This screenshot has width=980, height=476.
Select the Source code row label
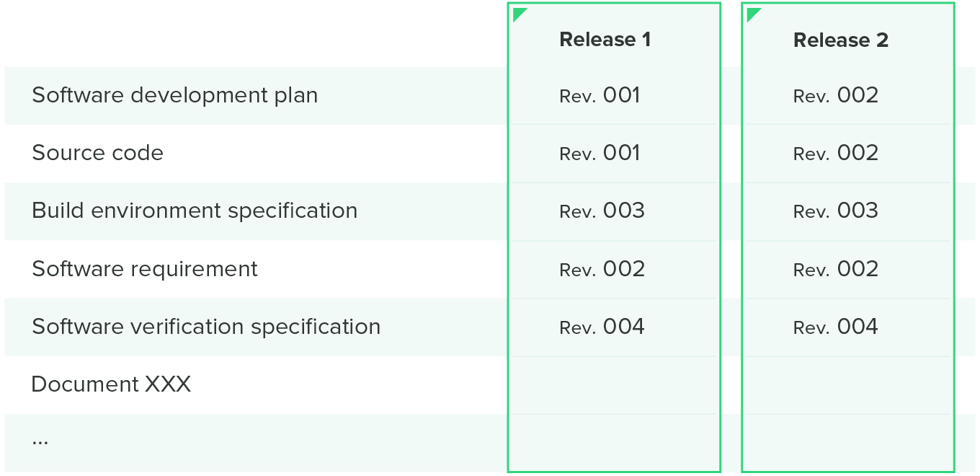pyautogui.click(x=97, y=153)
